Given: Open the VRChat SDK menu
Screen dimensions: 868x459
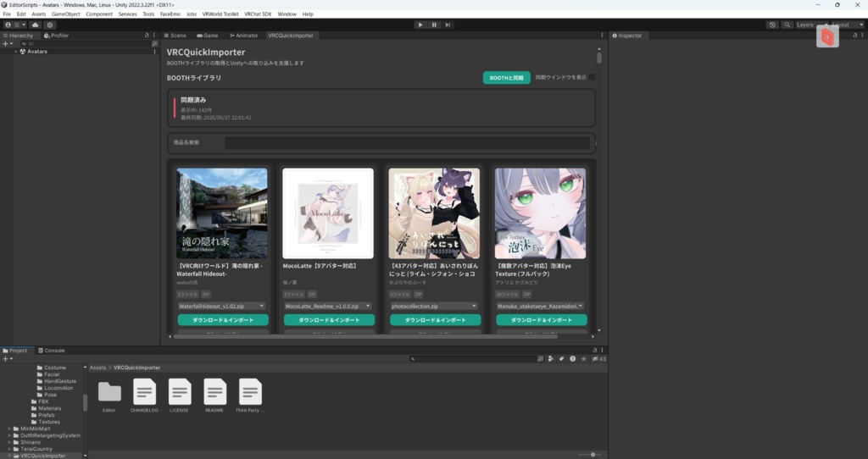Looking at the screenshot, I should pos(258,14).
